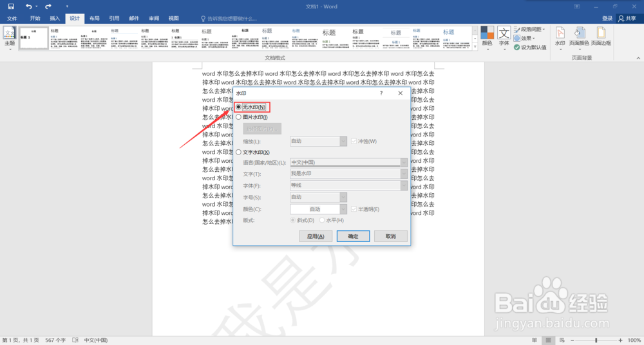Viewport: 644px width, 345px height.
Task: Switch to the 审阅 review tab
Action: tap(154, 19)
